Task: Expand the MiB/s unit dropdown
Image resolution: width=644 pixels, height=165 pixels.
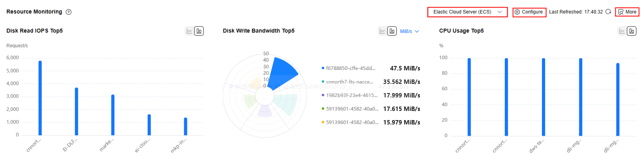Action: pos(410,31)
